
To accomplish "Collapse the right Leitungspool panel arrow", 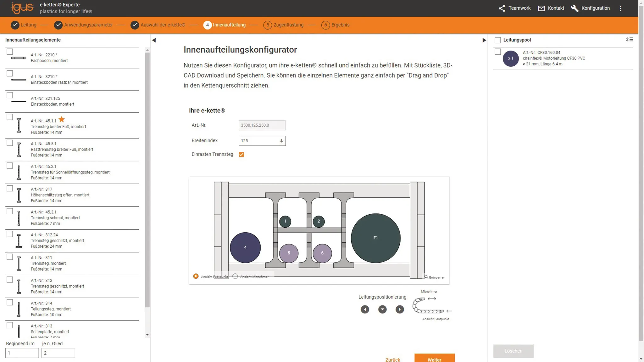I will coord(484,40).
